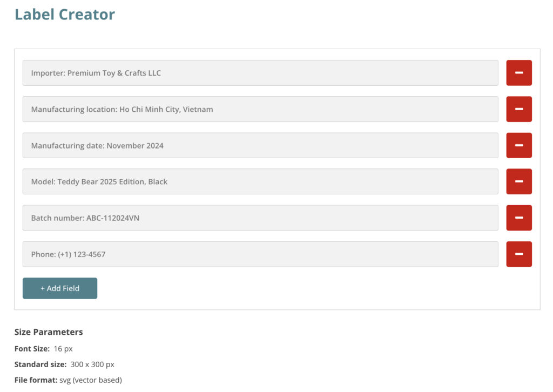
Task: Delete the Phone number row
Action: [518, 254]
